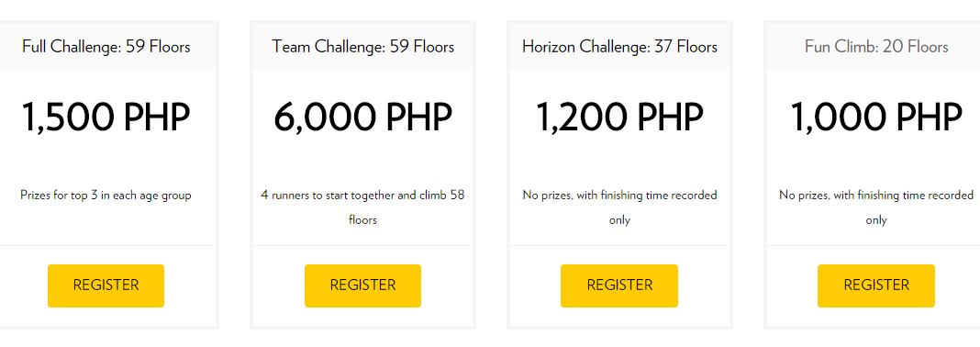Select the Team Challenge: 59 Floors heading
980x347 pixels.
coord(363,47)
